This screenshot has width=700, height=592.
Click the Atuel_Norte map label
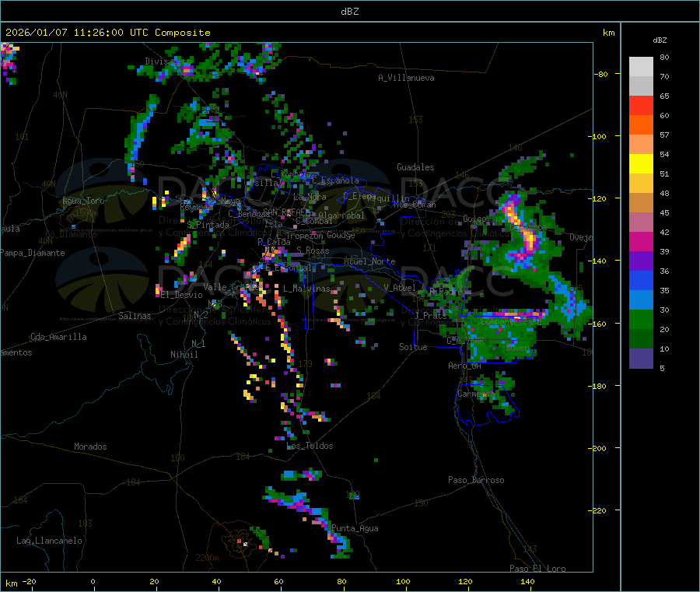click(x=369, y=261)
